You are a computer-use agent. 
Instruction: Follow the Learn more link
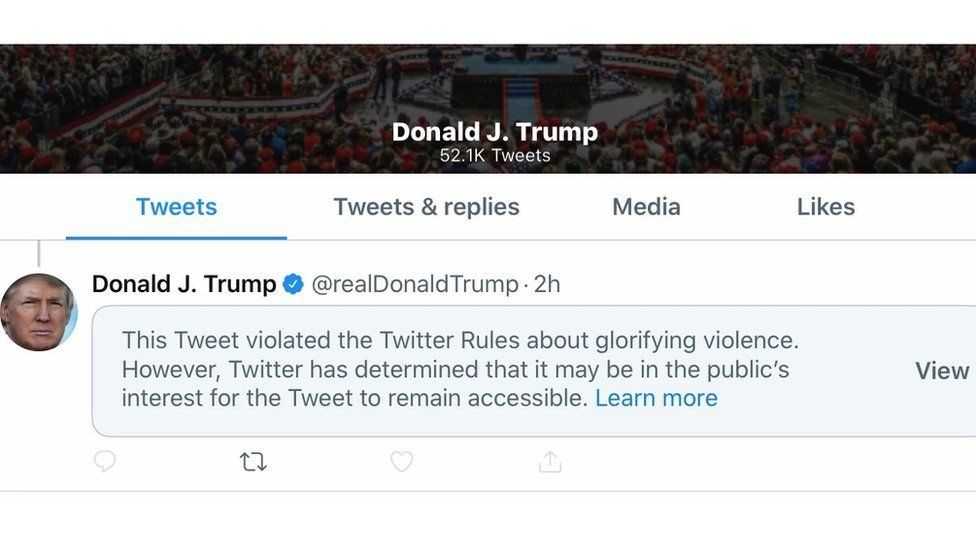click(656, 398)
